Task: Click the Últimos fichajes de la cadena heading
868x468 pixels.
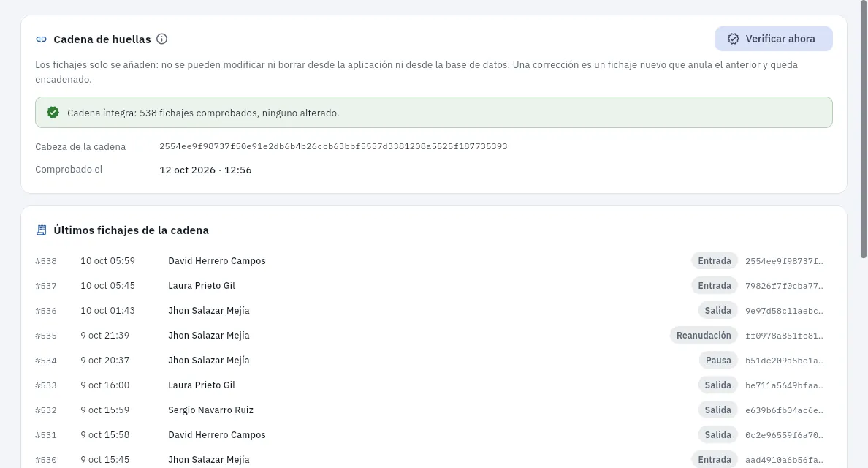Action: (132, 230)
